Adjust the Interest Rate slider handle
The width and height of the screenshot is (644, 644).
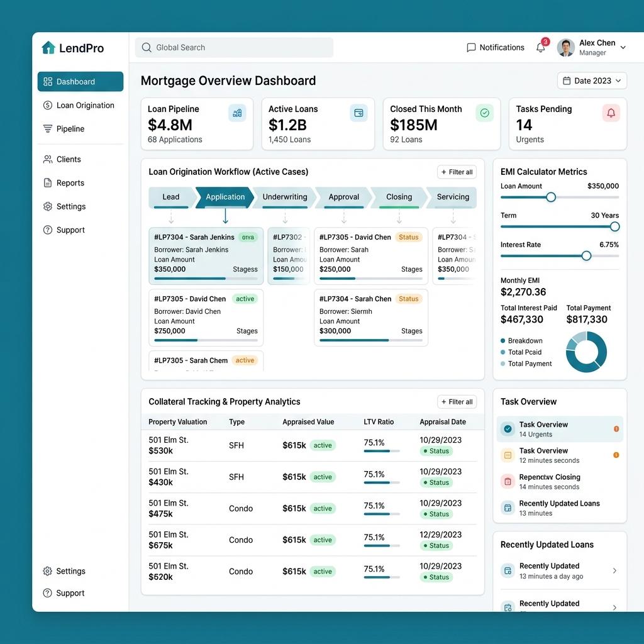[x=586, y=256]
